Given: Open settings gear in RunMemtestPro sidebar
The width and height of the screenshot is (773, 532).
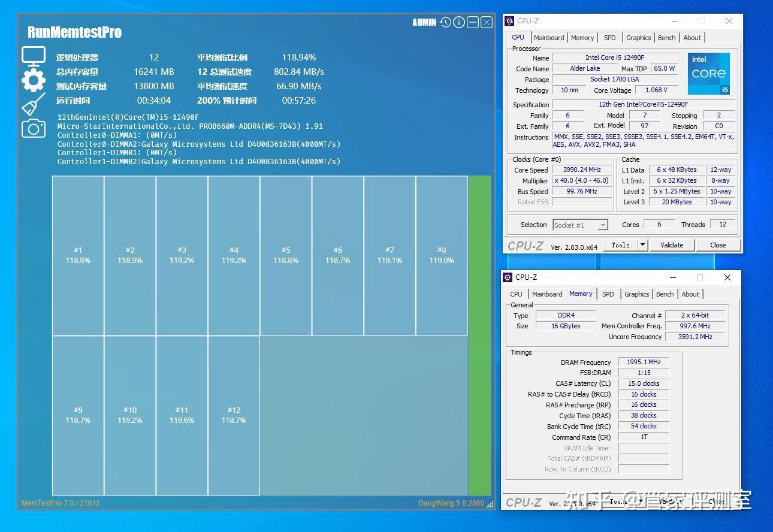Looking at the screenshot, I should click(x=34, y=80).
